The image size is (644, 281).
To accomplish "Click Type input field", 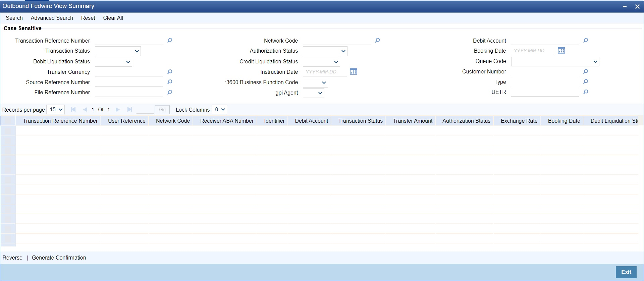I will pyautogui.click(x=545, y=82).
